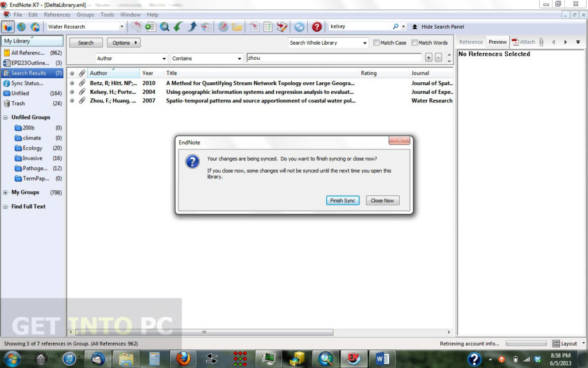Click the Options button
The image size is (588, 368).
[x=123, y=43]
